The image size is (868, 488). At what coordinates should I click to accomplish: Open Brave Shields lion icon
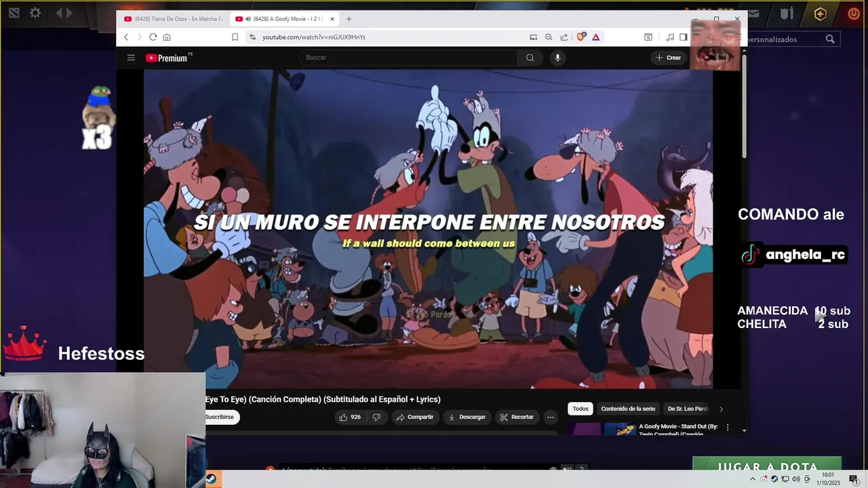point(580,37)
